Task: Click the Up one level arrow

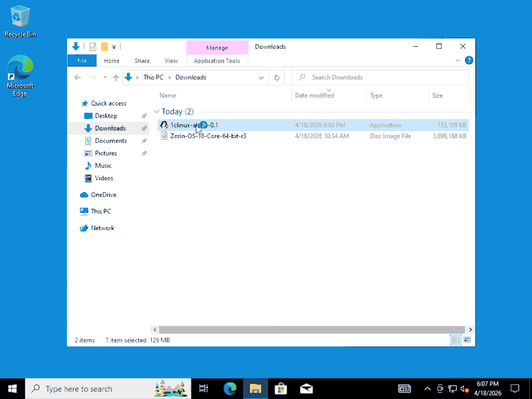Action: pos(116,78)
